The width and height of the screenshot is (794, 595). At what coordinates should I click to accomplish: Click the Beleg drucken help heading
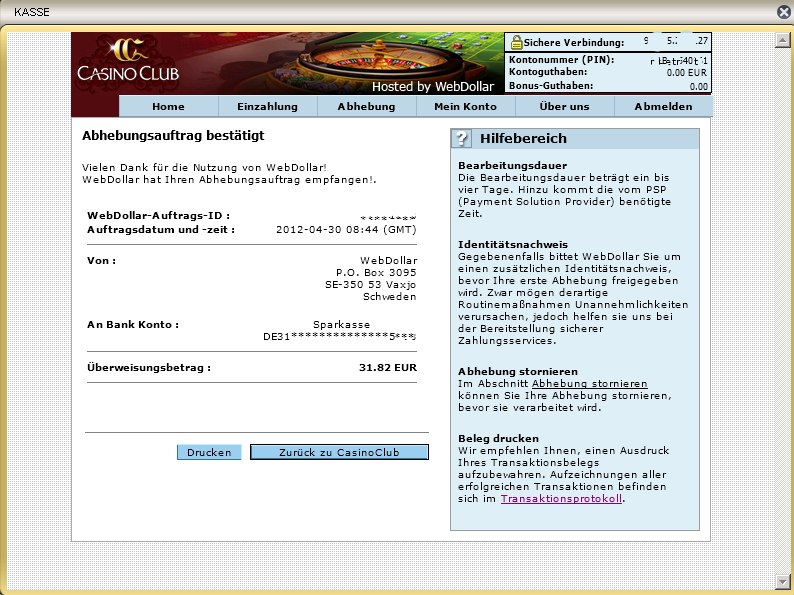[498, 439]
